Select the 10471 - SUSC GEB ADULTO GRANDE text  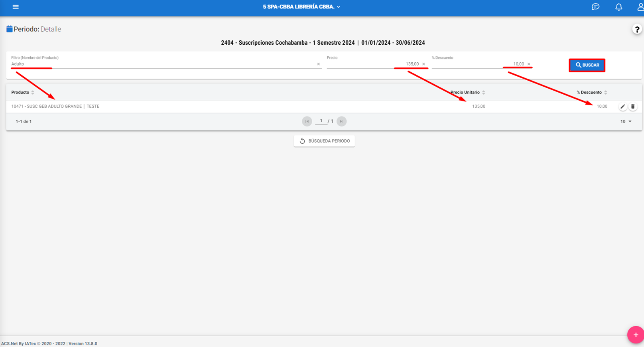(46, 106)
